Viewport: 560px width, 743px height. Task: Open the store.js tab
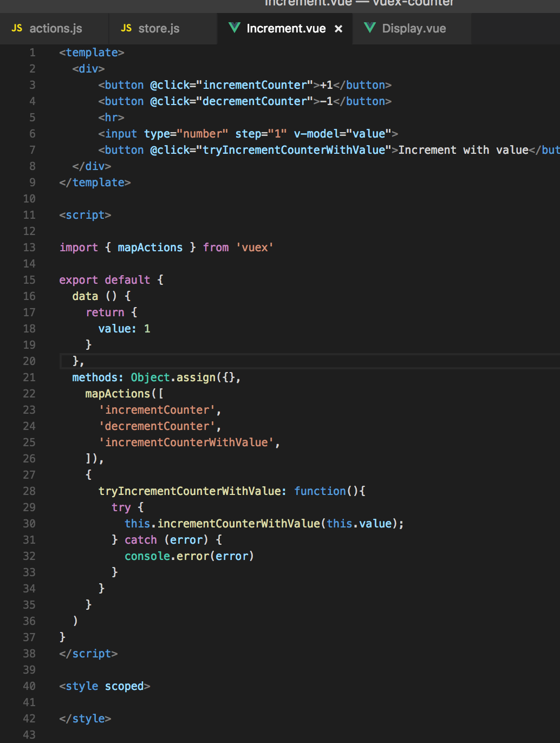(x=162, y=28)
